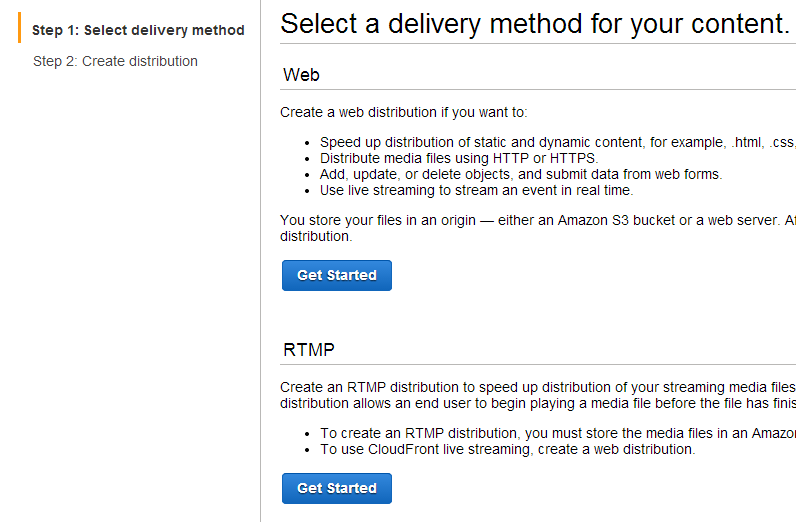The width and height of the screenshot is (796, 522).
Task: Go to Step 2: Create distribution
Action: point(115,61)
